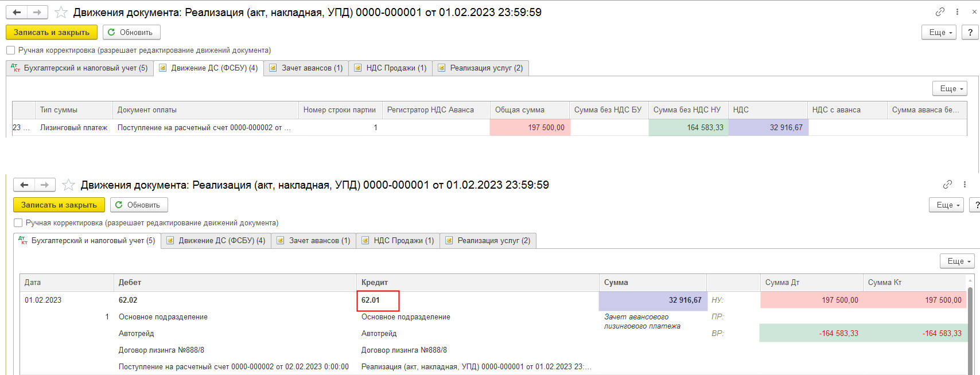Select the purple НДС cell with 32 916,67
Screen dimensions: 980x375
click(x=768, y=127)
